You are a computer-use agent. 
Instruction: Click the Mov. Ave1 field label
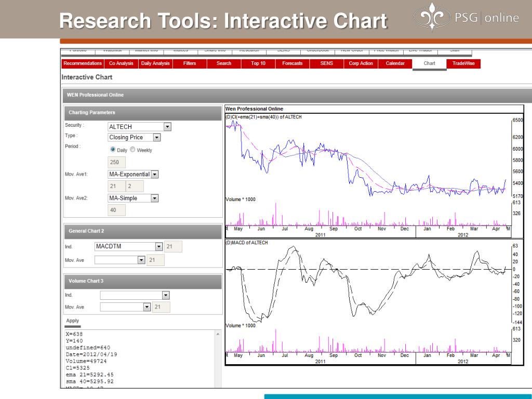click(76, 175)
